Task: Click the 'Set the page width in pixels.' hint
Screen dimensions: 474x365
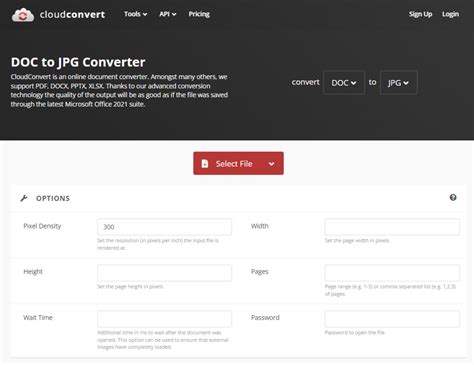Action: 357,240
